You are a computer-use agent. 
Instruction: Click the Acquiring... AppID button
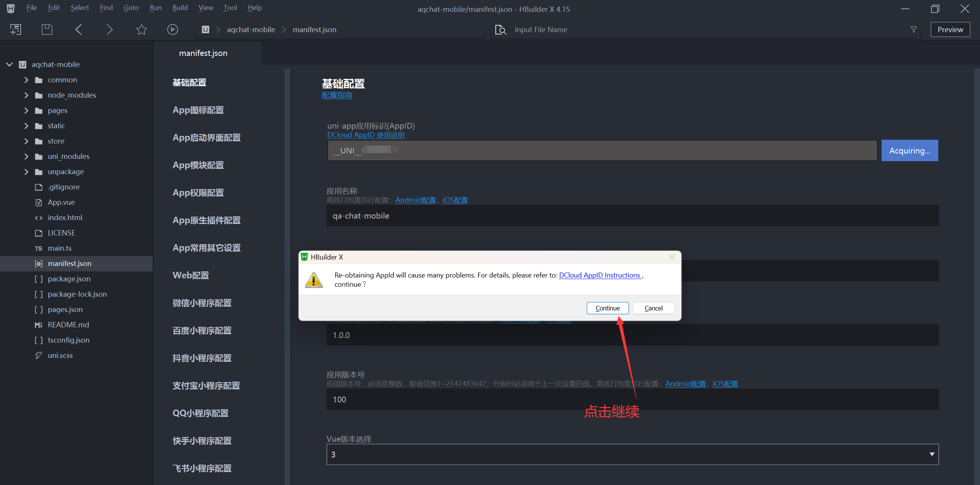click(x=910, y=150)
